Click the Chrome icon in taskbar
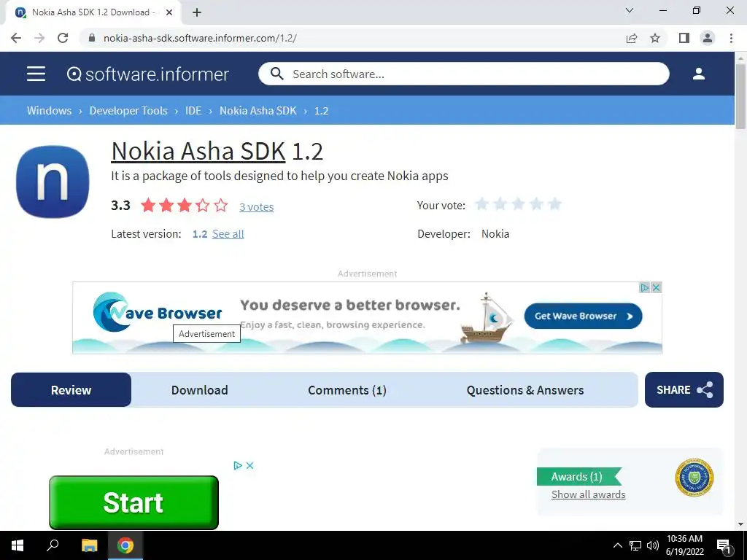 coord(125,545)
